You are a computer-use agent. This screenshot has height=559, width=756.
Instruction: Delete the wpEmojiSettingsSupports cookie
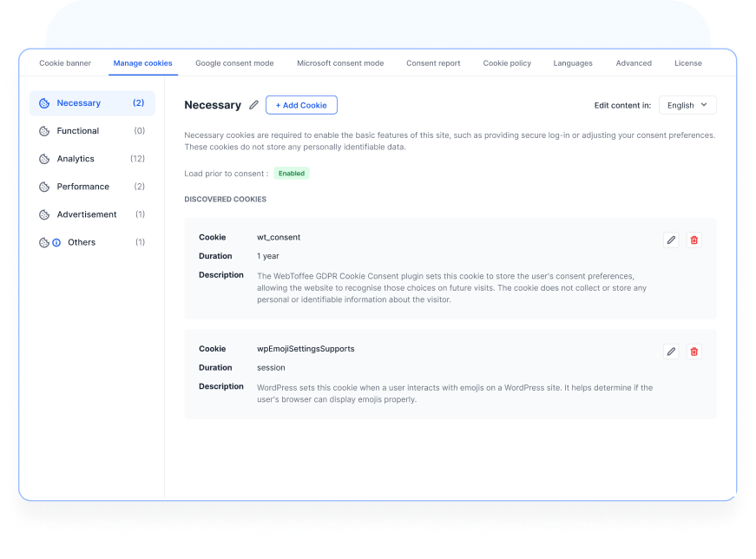pyautogui.click(x=694, y=352)
